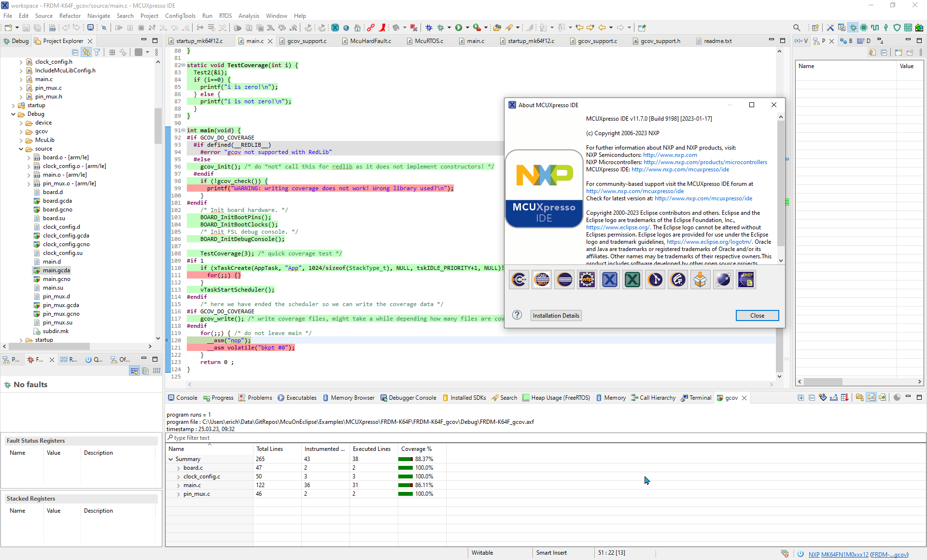Expand main.c row in gcov table

tap(179, 485)
